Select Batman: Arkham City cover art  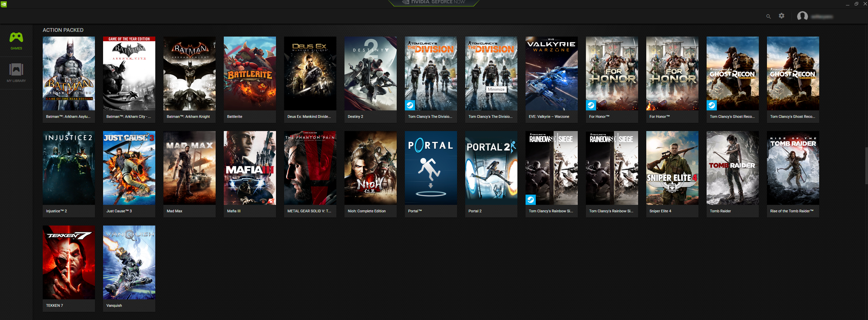[129, 73]
